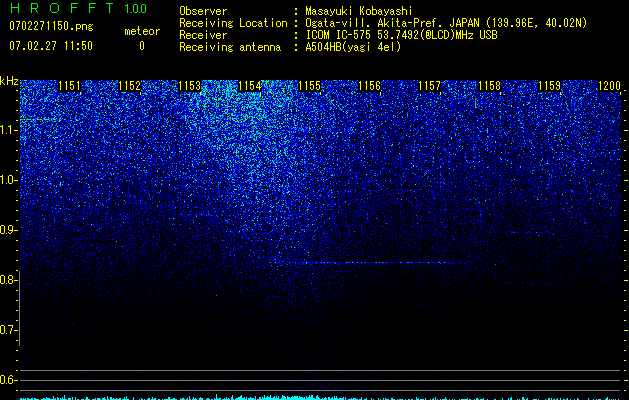Click the 1158 time marker
Viewport: 629px width, 400px height.
coord(490,86)
